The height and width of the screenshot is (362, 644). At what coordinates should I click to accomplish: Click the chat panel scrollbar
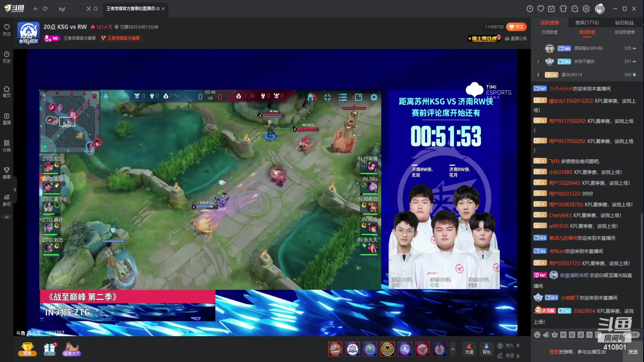tap(642, 271)
